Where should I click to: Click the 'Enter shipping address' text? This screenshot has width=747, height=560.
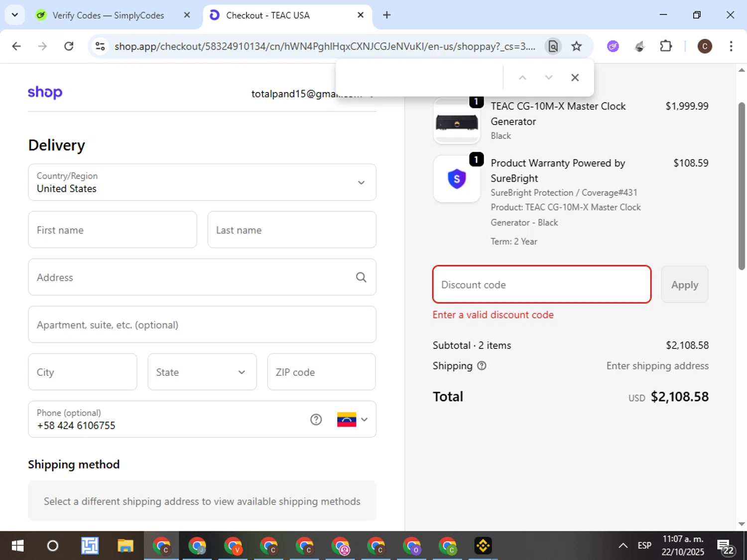(x=657, y=365)
